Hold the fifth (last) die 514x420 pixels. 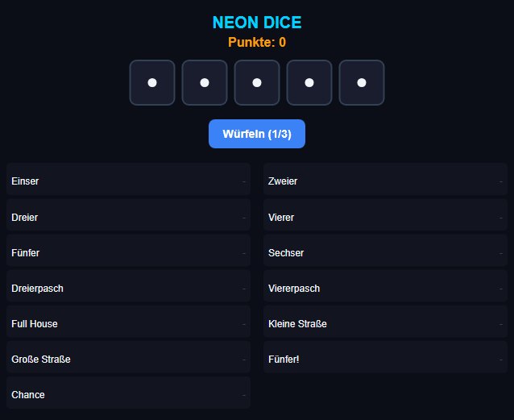pyautogui.click(x=362, y=83)
